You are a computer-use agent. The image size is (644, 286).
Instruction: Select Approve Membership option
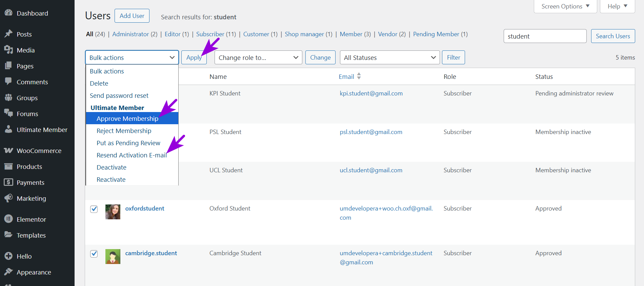click(x=132, y=118)
